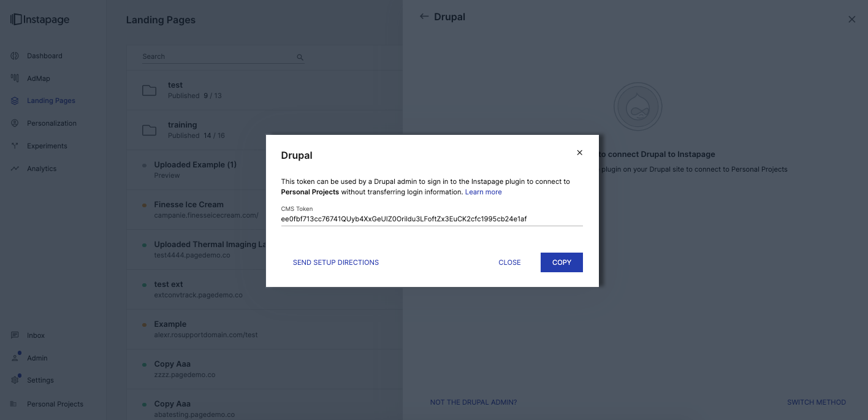The width and height of the screenshot is (868, 420).
Task: Click the Settings gear icon
Action: point(15,380)
